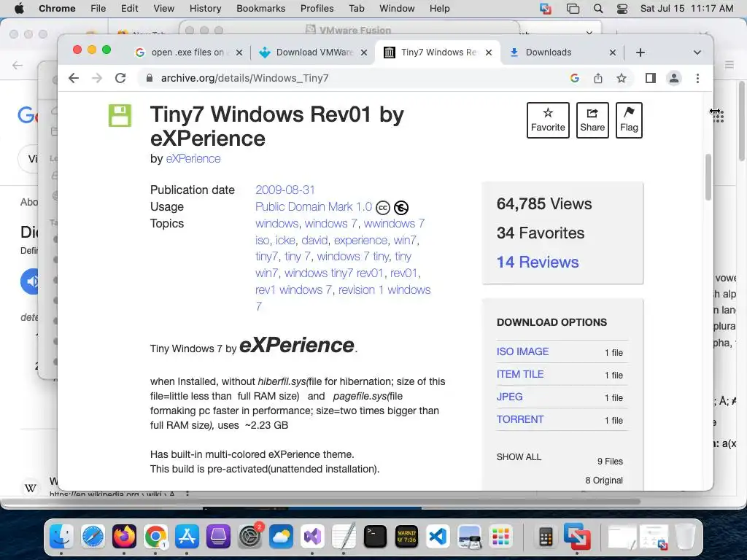Select the TORRENT download option
Viewport: 747px width, 560px height.
click(x=519, y=419)
